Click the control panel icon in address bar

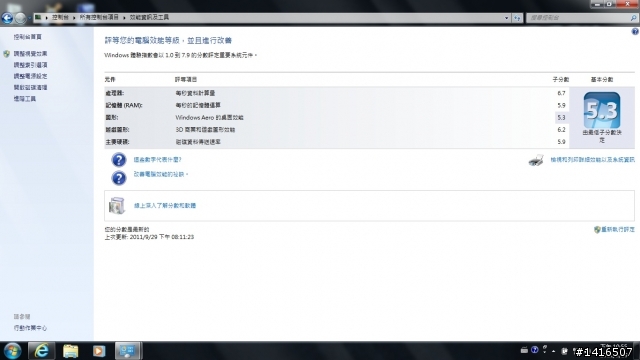[38, 18]
